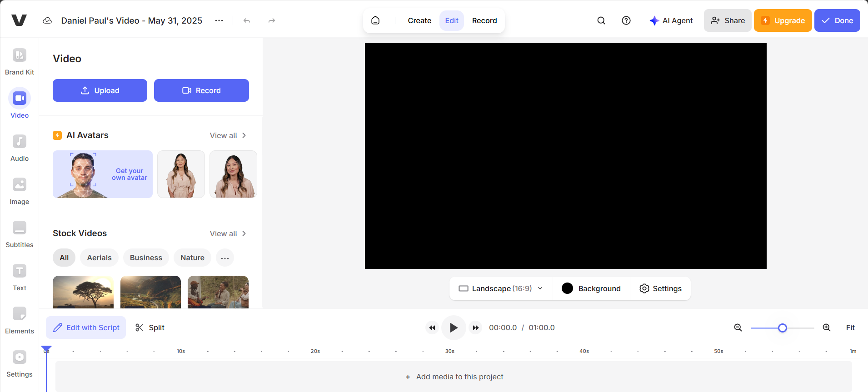Viewport: 868px width, 392px height.
Task: Click the project title Daniel Paul's Video
Action: coord(132,20)
